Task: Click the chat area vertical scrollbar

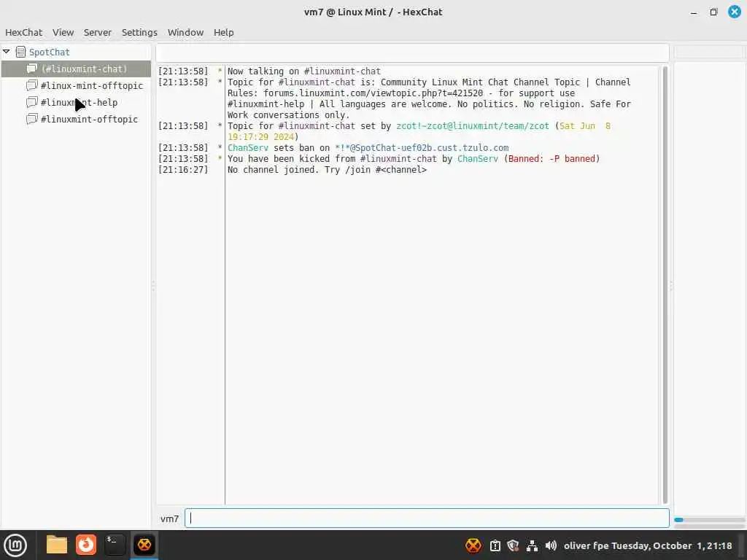Action: (665, 285)
